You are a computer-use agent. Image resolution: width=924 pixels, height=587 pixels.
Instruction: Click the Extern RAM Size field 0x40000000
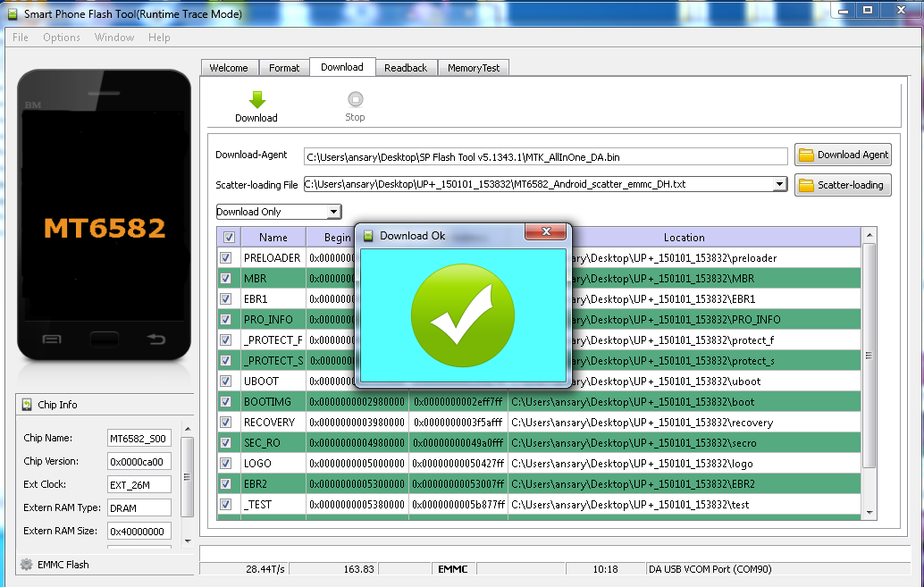pos(139,531)
